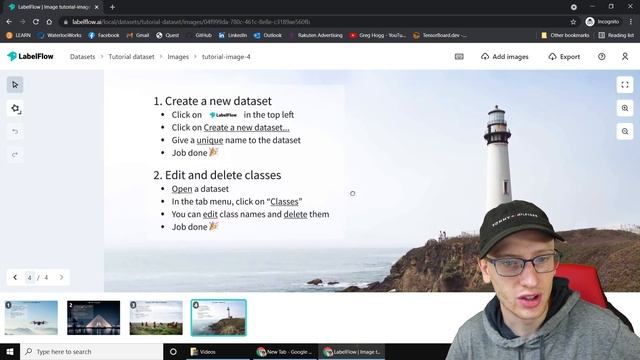
Task: Go to next image arrow
Action: pyautogui.click(x=61, y=278)
